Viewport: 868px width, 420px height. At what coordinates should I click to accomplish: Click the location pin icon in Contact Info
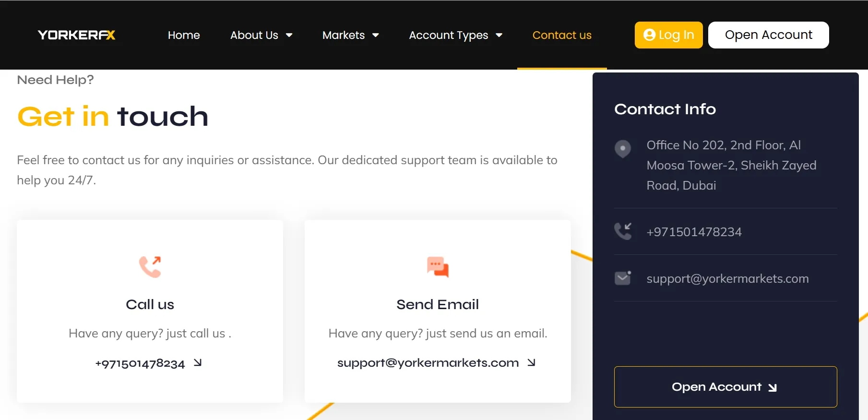click(x=623, y=149)
